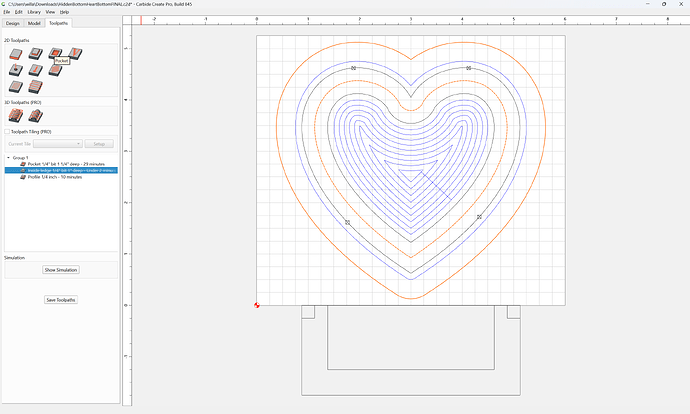690x414 pixels.
Task: Select the Profile 1/4 inch toolpath entry
Action: point(55,177)
